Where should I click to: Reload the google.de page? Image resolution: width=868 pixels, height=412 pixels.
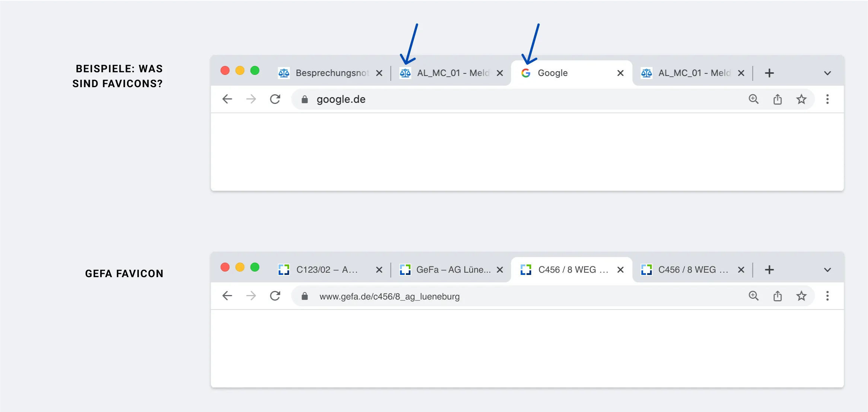[275, 99]
